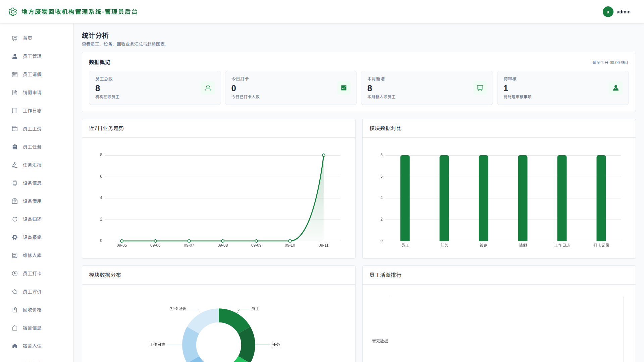Screen dimensions: 644x362
Task: Click the 任务 bar in comparison chart
Action: click(444, 198)
